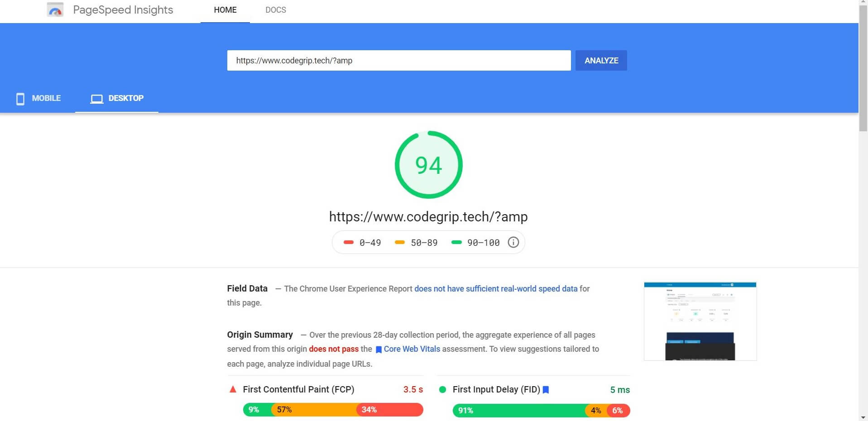Click the 94 performance score gauge
This screenshot has height=421, width=868.
pyautogui.click(x=428, y=165)
